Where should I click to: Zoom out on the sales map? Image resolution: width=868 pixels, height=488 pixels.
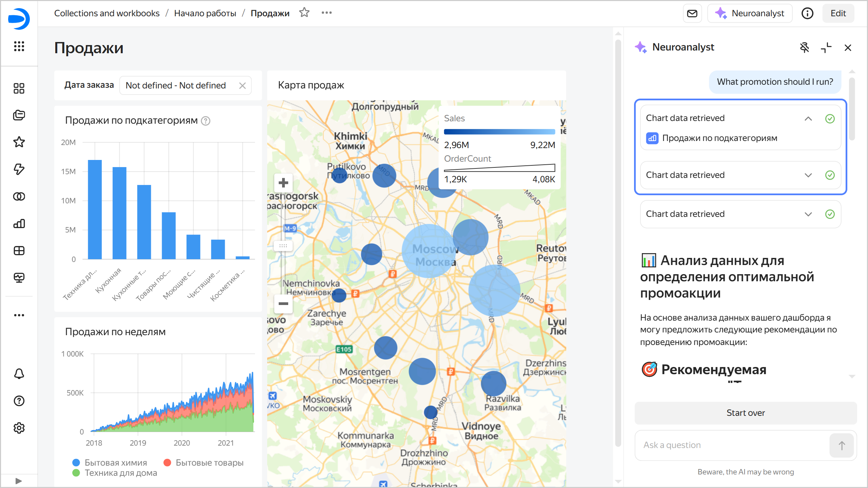[283, 304]
